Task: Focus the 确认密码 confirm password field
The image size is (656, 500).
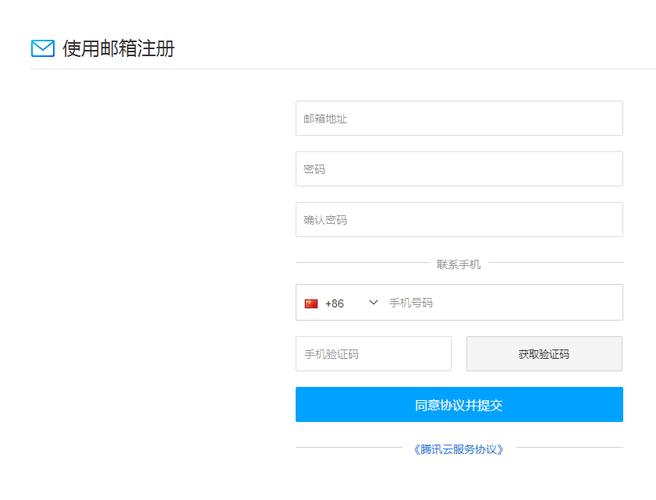Action: click(459, 220)
